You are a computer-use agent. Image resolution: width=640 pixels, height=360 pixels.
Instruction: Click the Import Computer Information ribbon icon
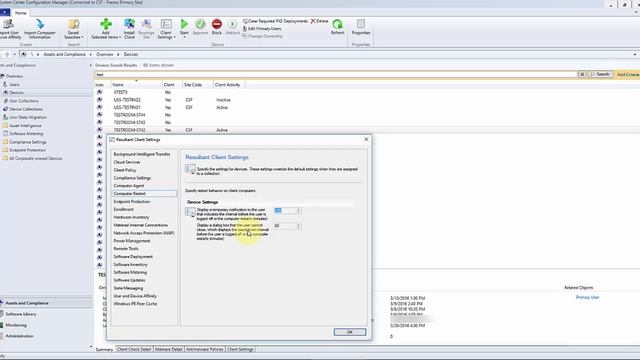(40, 29)
